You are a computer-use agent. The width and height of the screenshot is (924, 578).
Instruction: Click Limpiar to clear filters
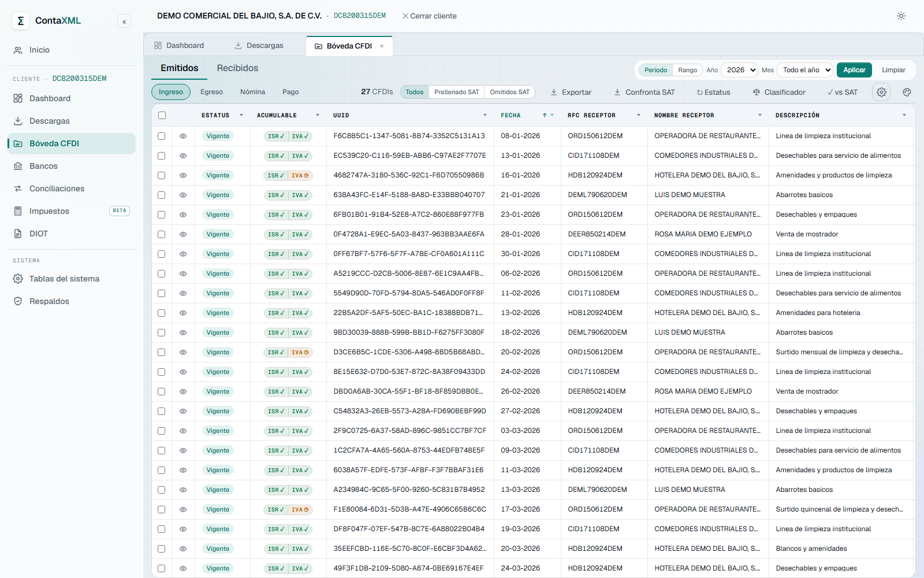(x=893, y=70)
